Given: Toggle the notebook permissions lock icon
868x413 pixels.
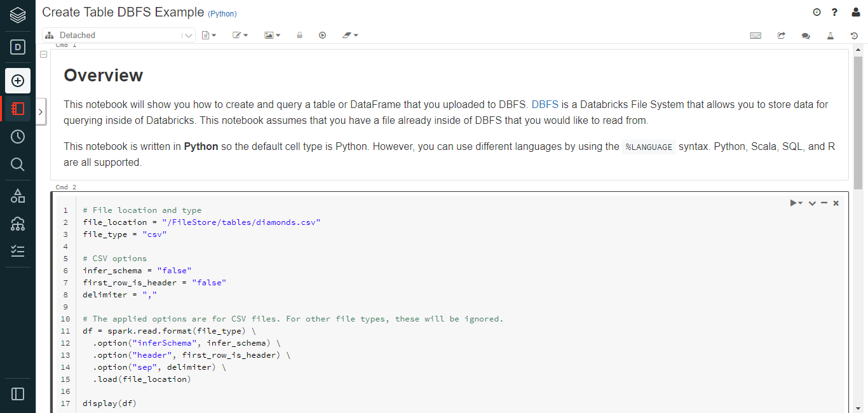Looking at the screenshot, I should click(299, 36).
